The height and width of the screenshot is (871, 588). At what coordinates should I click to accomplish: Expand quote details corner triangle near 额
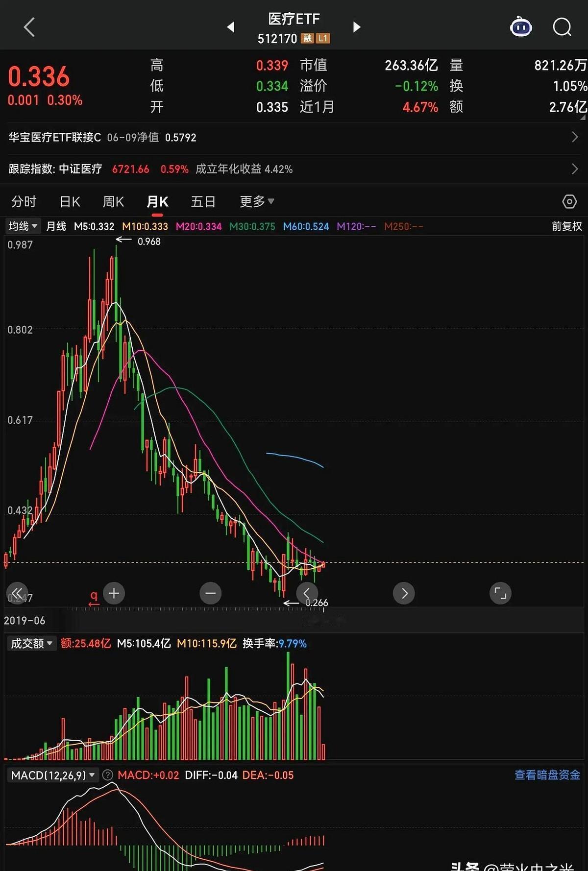click(x=583, y=118)
